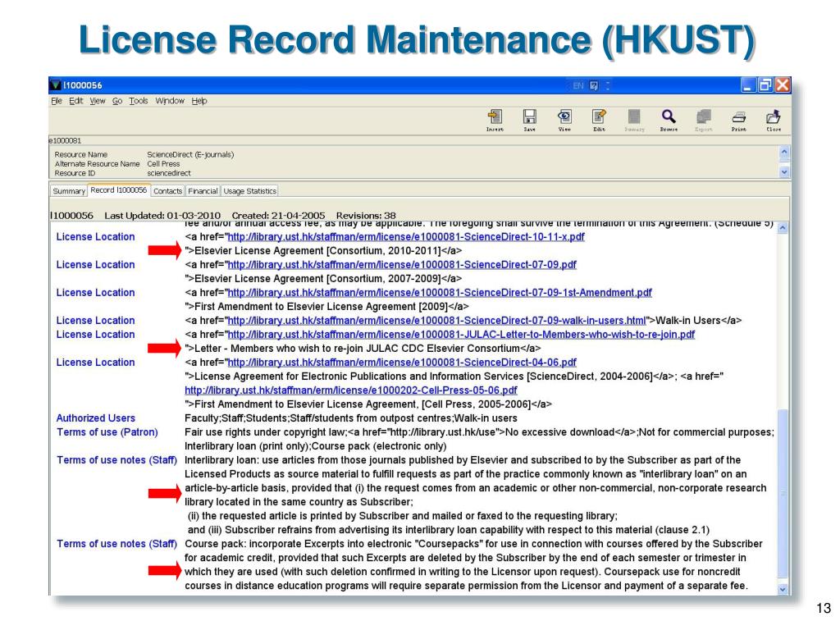Screen dimensions: 840x630
Task: Open the JULAC-Letter-to-Members link
Action: click(x=461, y=335)
